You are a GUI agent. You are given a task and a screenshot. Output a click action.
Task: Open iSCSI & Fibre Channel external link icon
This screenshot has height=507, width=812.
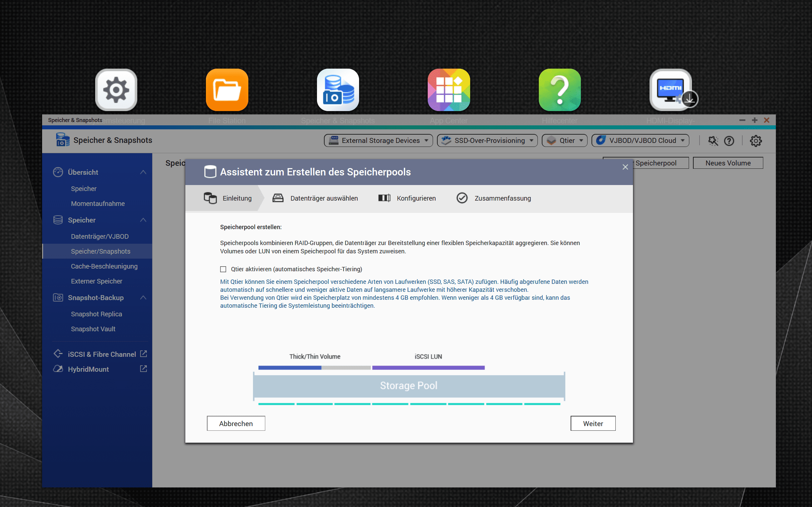tap(144, 354)
